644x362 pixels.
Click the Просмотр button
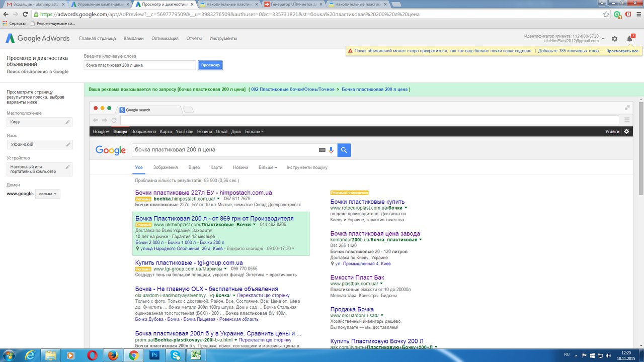[210, 65]
